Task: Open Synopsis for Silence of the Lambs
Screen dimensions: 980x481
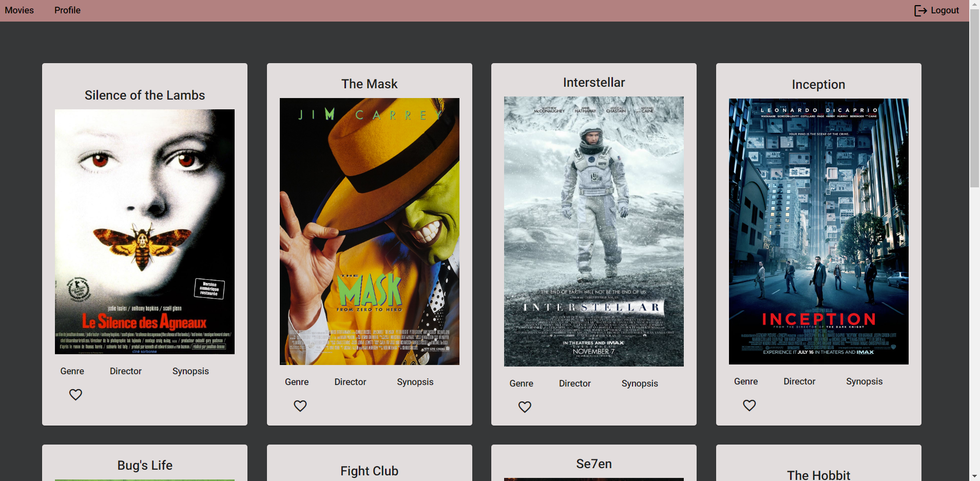Action: click(190, 371)
